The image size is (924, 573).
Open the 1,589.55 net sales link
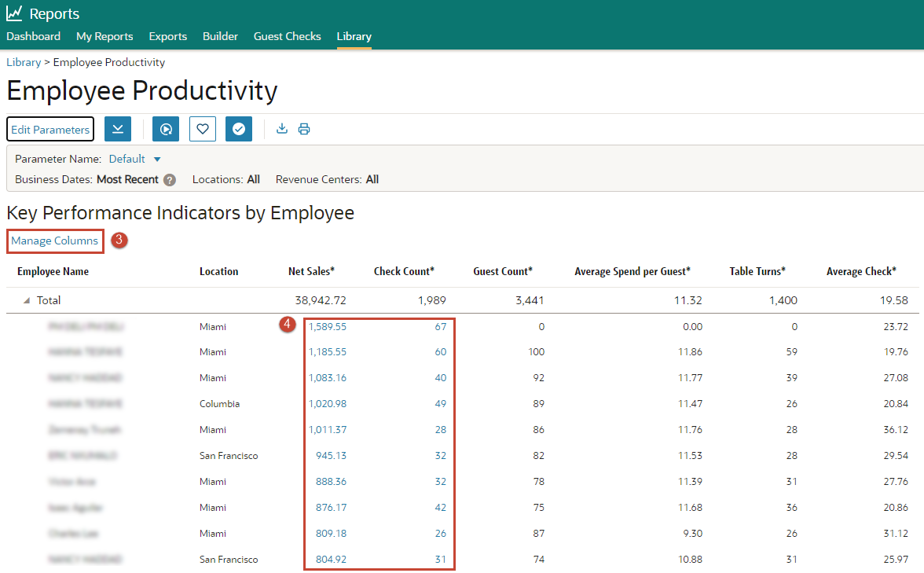pyautogui.click(x=328, y=327)
